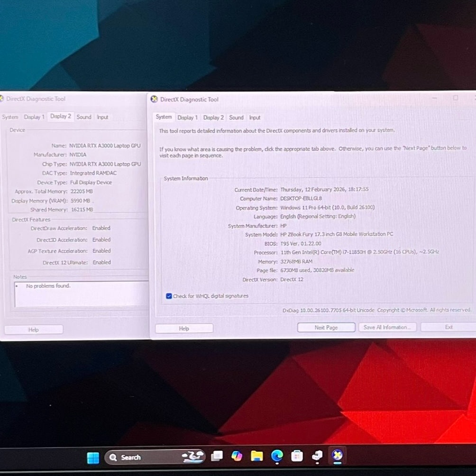
Task: Open Input tab in front DxDiag window
Action: click(255, 118)
